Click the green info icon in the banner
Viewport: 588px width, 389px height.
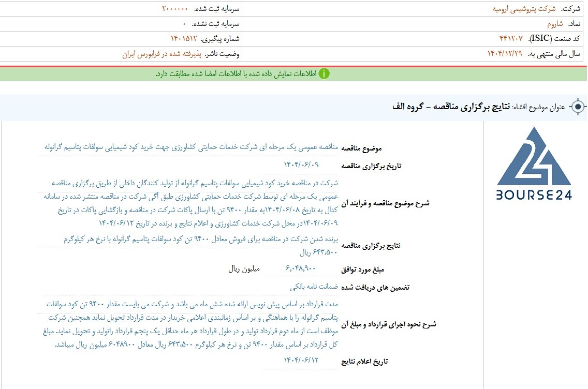click(324, 74)
